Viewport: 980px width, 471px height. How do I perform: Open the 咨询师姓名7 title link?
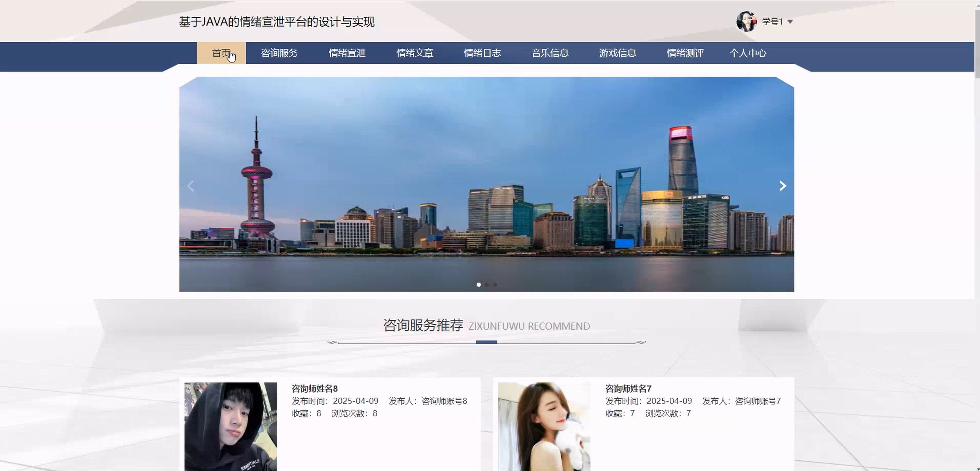628,388
